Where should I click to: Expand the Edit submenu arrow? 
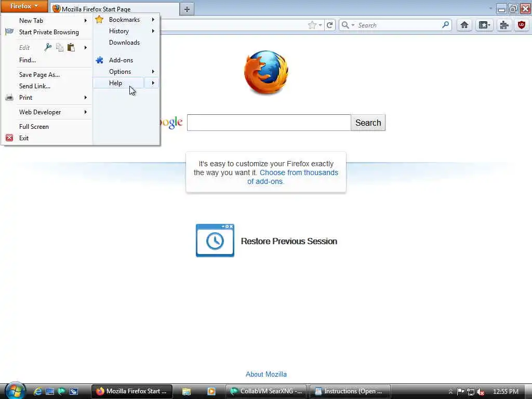86,47
